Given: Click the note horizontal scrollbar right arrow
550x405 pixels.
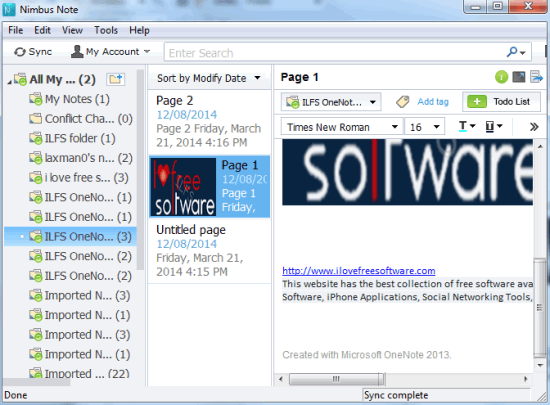Looking at the screenshot, I should point(525,379).
